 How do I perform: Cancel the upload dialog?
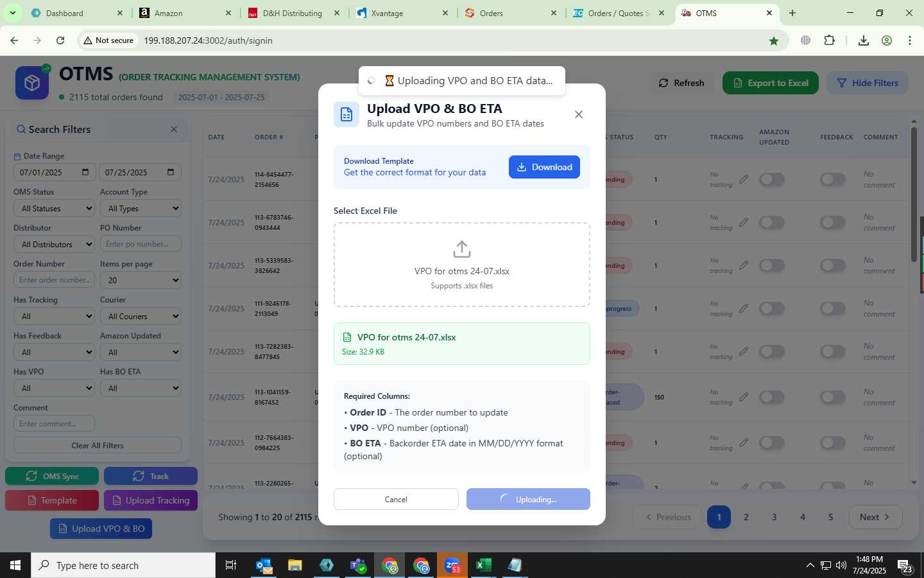point(396,499)
